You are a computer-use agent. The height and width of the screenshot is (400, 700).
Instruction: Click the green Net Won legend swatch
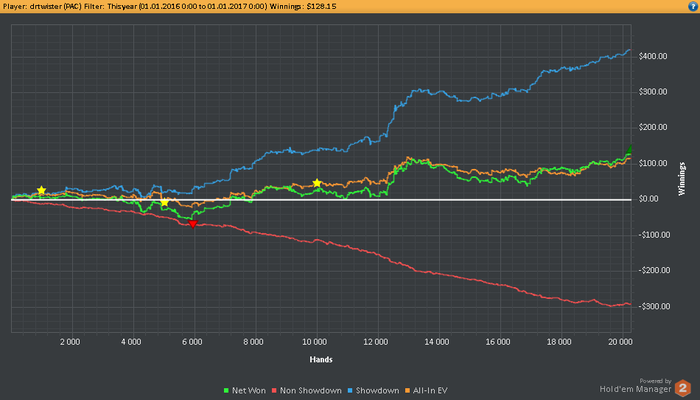226,391
